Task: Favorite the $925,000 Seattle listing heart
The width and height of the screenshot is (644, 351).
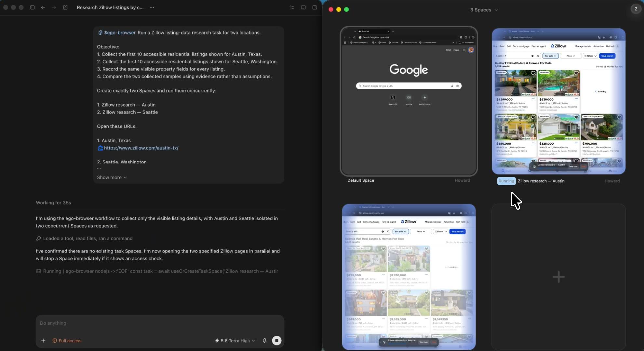Action: tap(383, 249)
